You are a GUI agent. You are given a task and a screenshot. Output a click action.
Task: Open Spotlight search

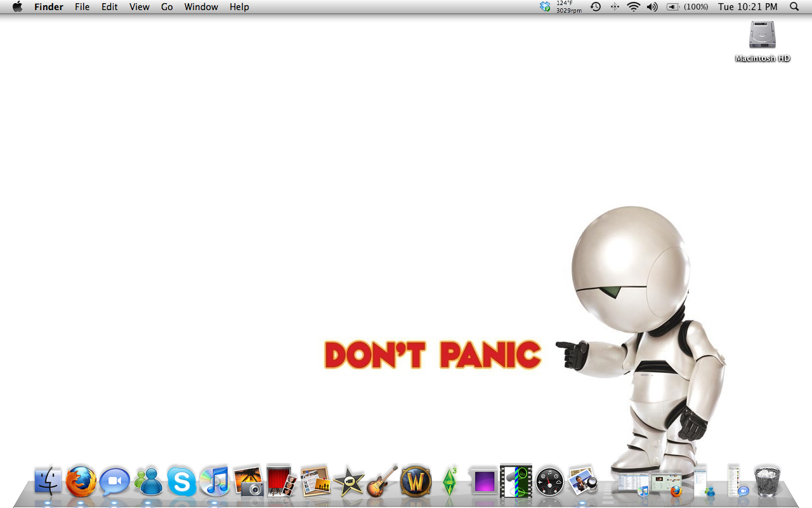click(794, 7)
